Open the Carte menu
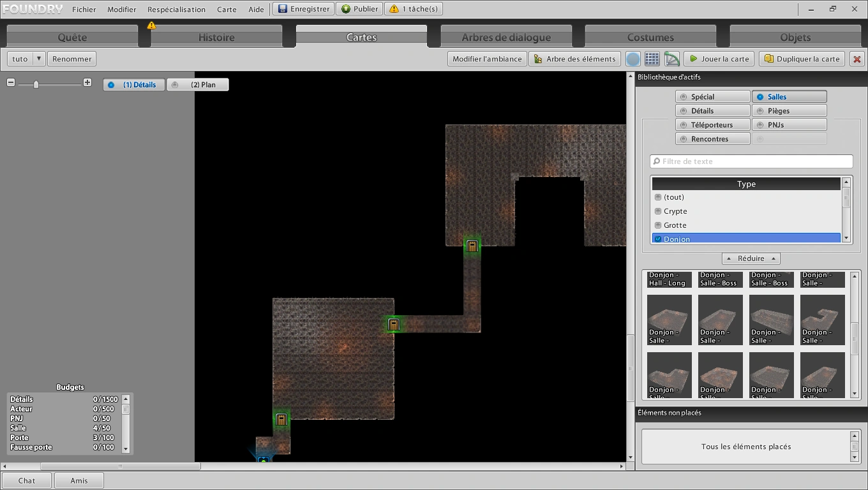 click(227, 10)
